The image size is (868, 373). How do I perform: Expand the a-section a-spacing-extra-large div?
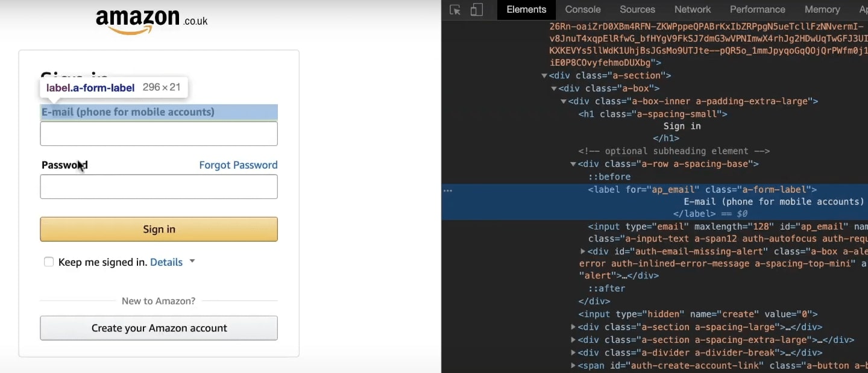[x=573, y=340]
